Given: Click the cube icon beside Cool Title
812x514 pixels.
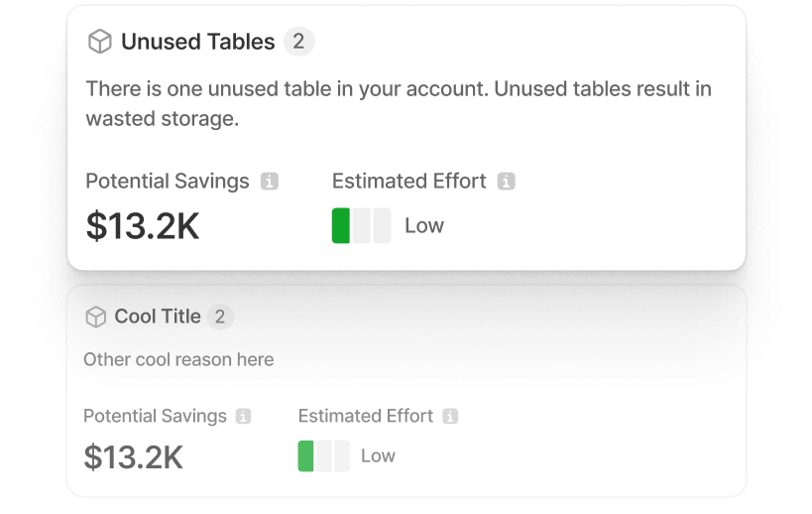Looking at the screenshot, I should 95,317.
